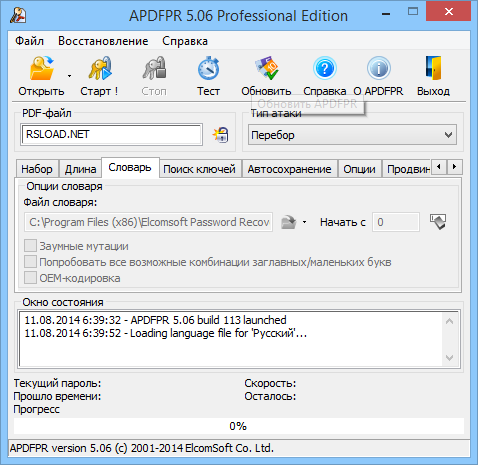Click status window scroll down arrow
Image resolution: width=478 pixels, height=465 pixels.
[449, 358]
